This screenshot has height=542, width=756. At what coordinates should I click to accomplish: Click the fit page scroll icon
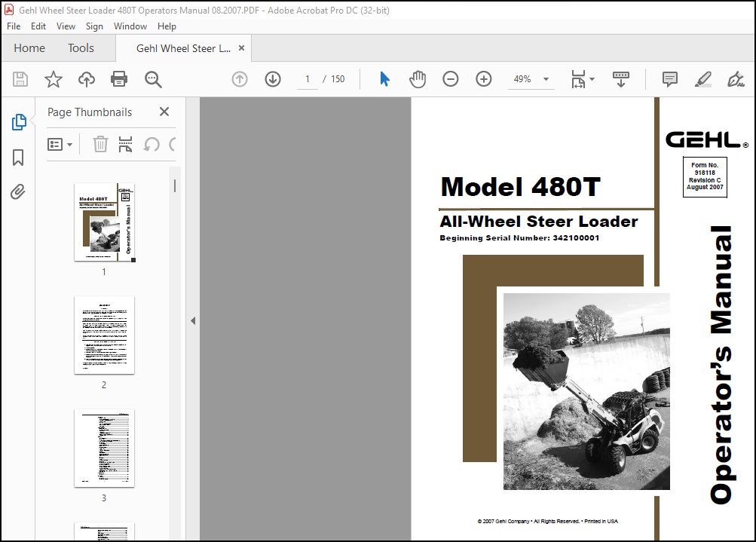tap(578, 79)
